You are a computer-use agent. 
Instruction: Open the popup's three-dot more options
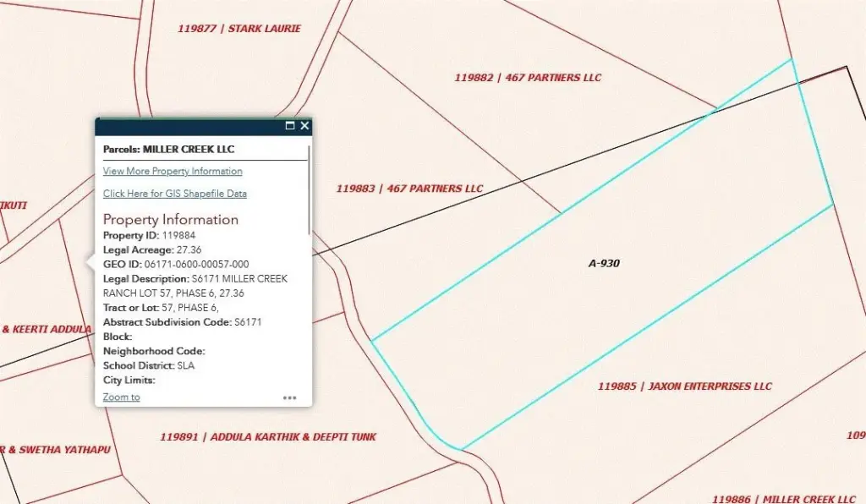(x=290, y=397)
